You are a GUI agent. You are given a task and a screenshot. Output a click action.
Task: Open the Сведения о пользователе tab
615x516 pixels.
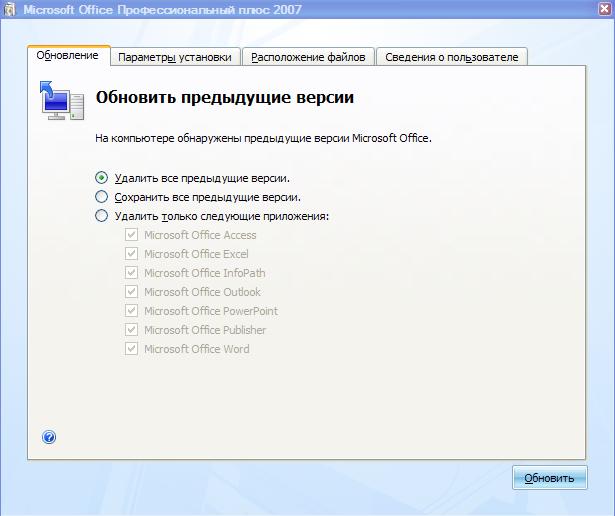coord(452,57)
